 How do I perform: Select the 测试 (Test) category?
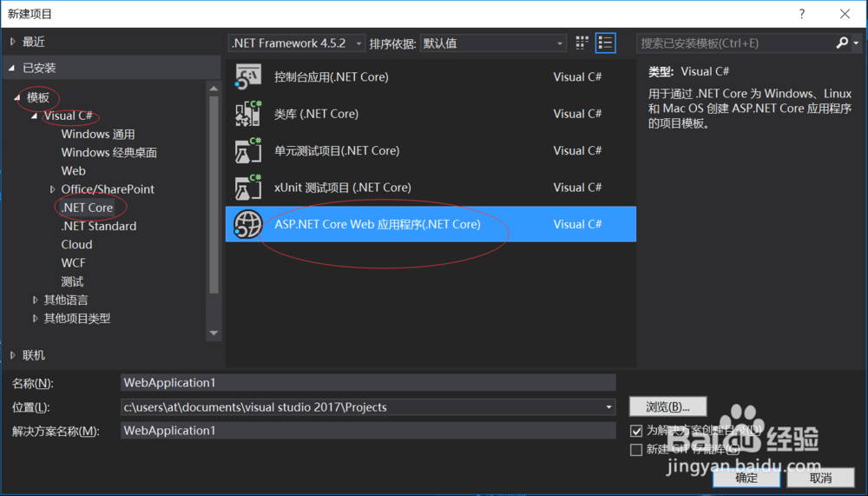click(x=72, y=281)
